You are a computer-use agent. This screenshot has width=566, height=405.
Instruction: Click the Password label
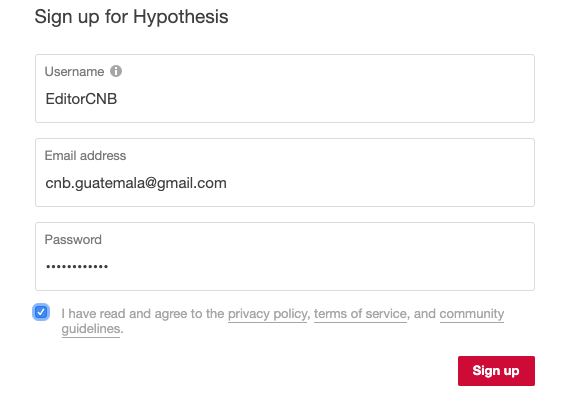click(73, 240)
